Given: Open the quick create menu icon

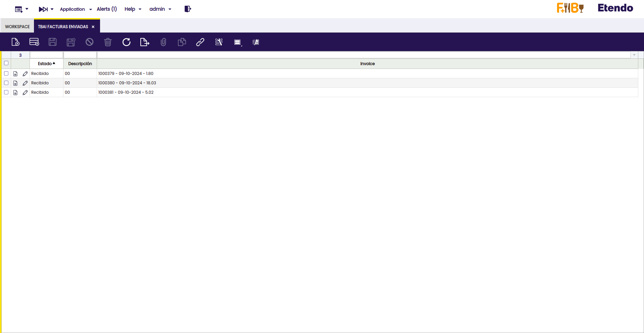Looking at the screenshot, I should [21, 9].
